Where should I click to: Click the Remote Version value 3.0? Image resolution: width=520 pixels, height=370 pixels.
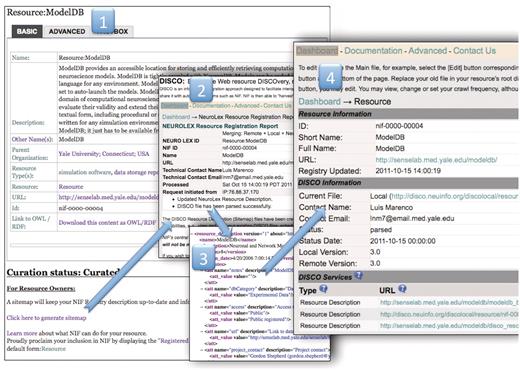[x=375, y=263]
